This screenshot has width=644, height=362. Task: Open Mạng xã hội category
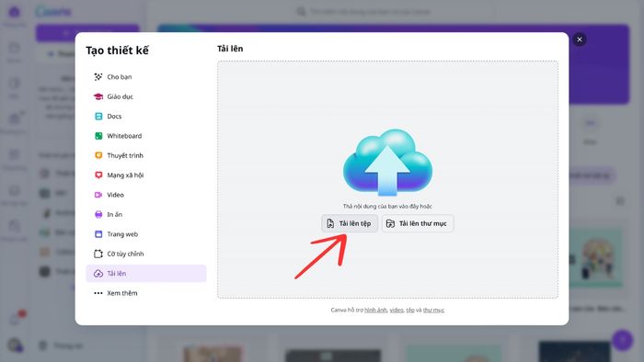146,175
